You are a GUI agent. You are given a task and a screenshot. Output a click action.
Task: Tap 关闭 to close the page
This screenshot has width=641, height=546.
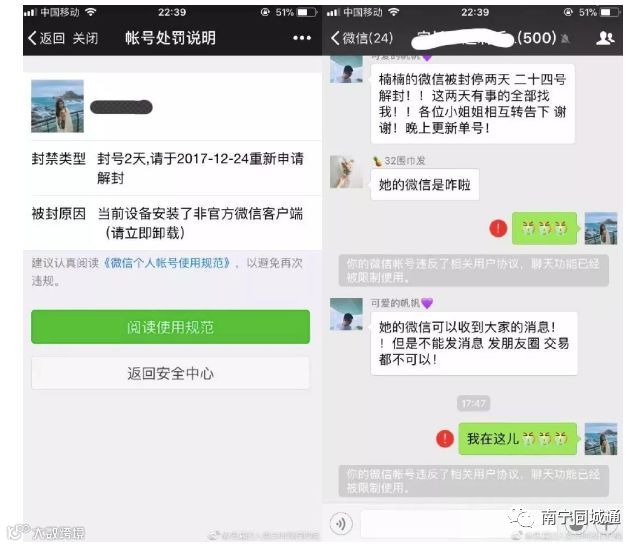[85, 38]
